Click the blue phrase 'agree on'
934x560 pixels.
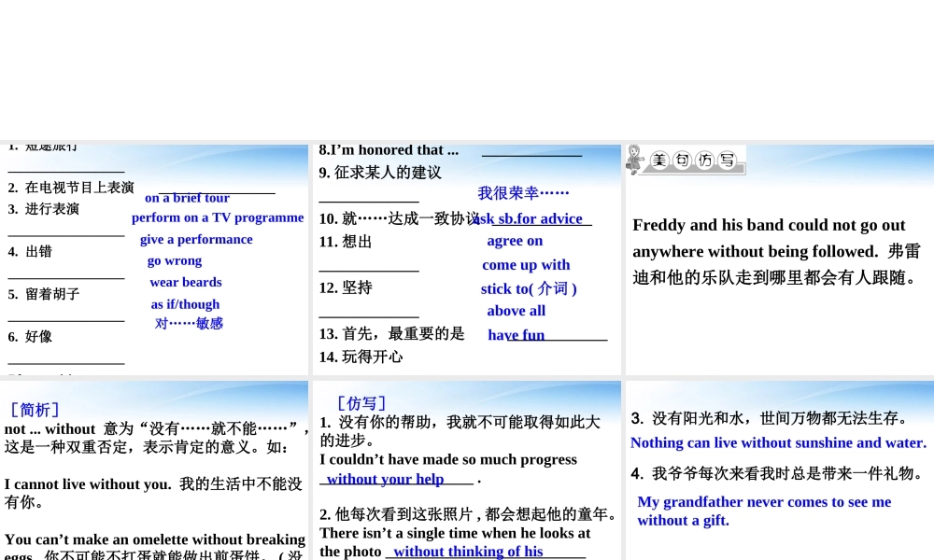(515, 241)
